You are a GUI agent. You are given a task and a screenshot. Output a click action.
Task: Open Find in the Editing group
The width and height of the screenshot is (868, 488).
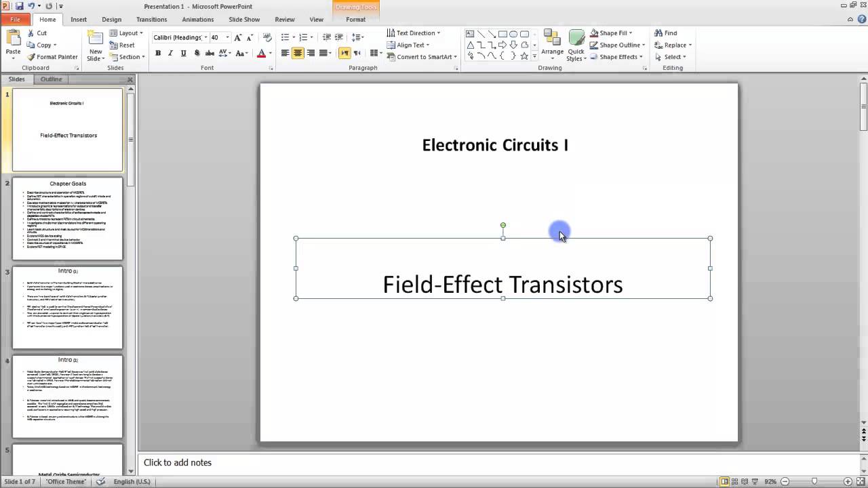(x=665, y=33)
